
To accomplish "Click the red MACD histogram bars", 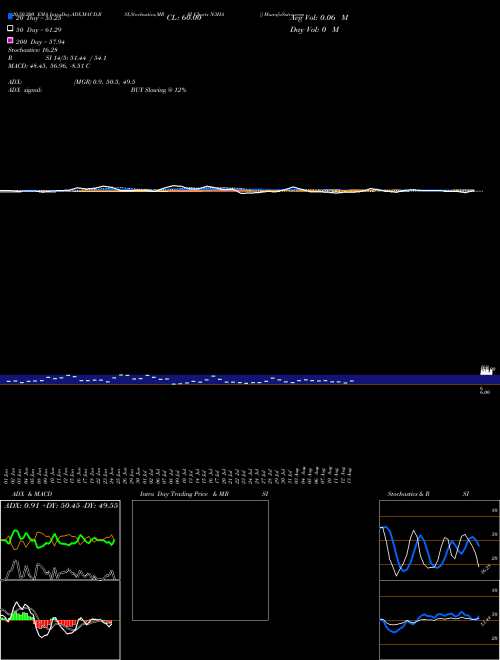I will (x=63, y=623).
